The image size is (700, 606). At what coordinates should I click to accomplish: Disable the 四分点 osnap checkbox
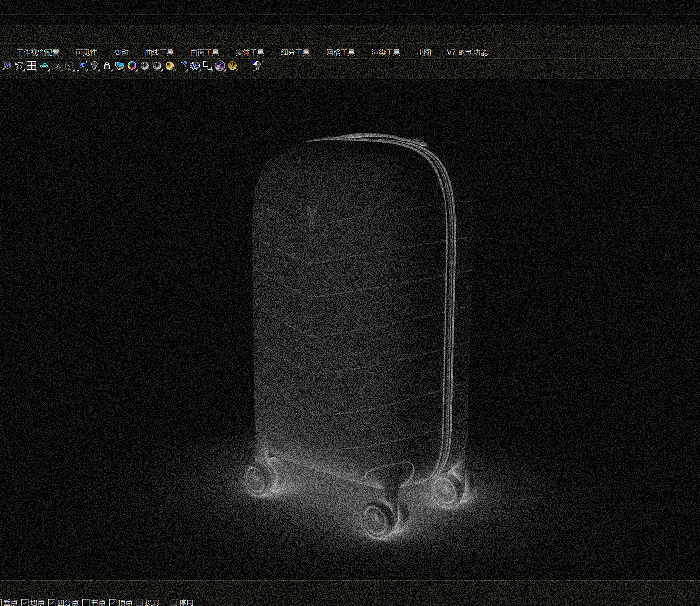[x=52, y=603]
